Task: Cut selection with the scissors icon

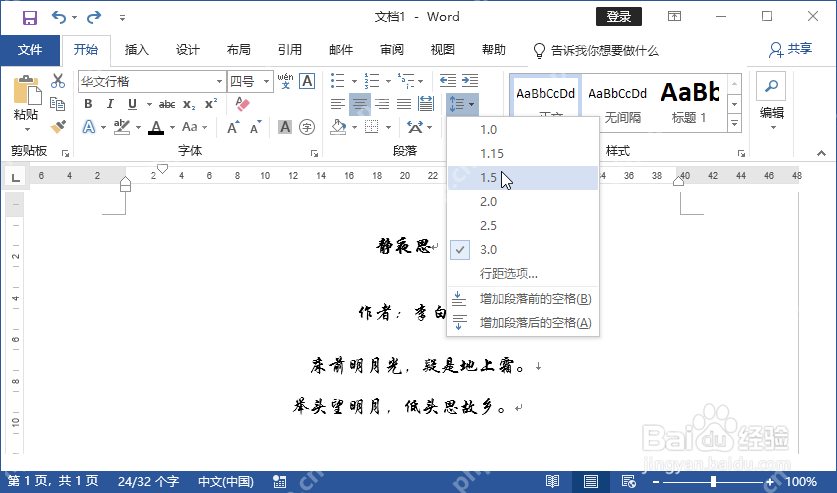Action: pyautogui.click(x=58, y=81)
